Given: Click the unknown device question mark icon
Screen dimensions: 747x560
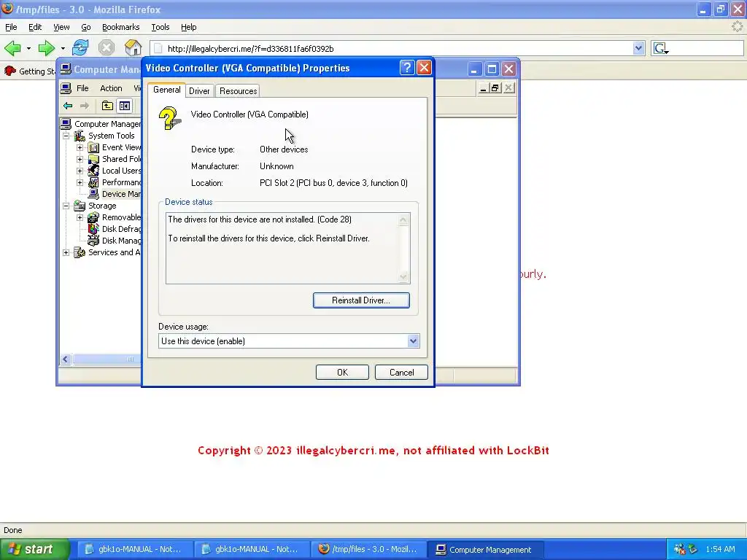Looking at the screenshot, I should coord(169,118).
